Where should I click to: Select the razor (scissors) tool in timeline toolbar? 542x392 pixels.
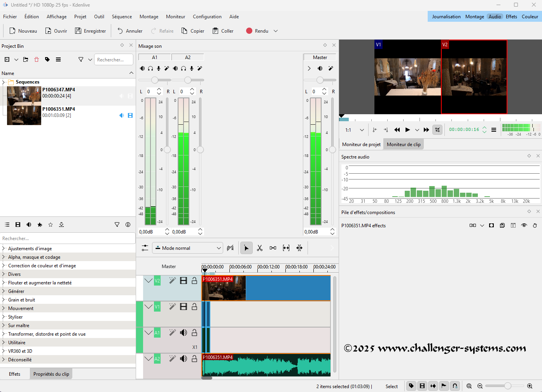260,248
